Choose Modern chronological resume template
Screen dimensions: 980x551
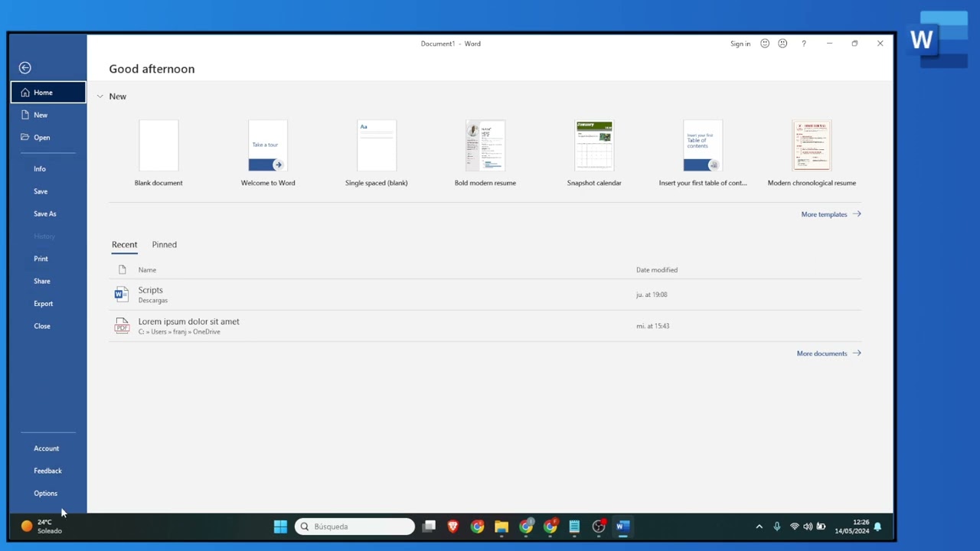tap(812, 153)
